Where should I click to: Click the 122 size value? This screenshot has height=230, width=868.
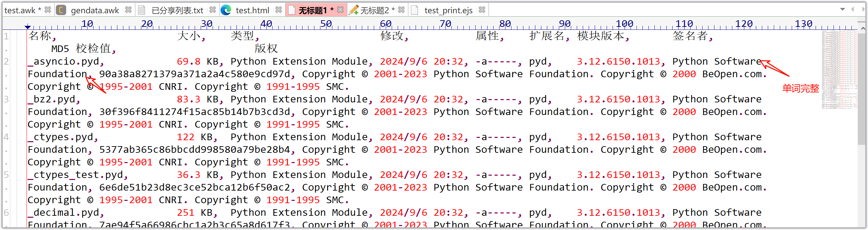tap(186, 137)
